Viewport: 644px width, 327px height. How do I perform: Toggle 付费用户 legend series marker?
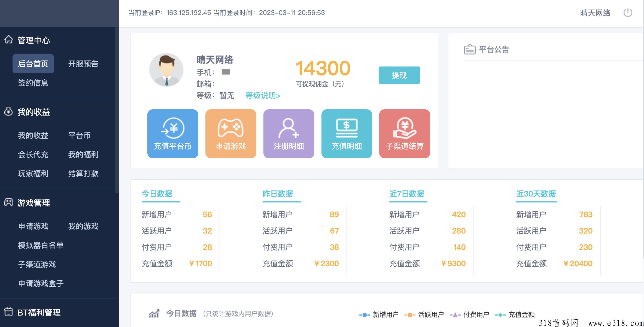click(x=455, y=315)
